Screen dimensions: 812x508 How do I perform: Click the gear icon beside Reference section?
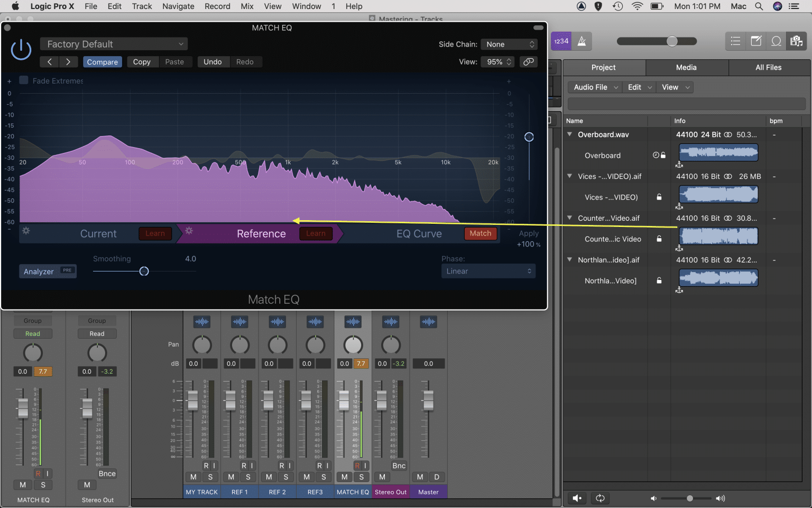[x=189, y=231]
